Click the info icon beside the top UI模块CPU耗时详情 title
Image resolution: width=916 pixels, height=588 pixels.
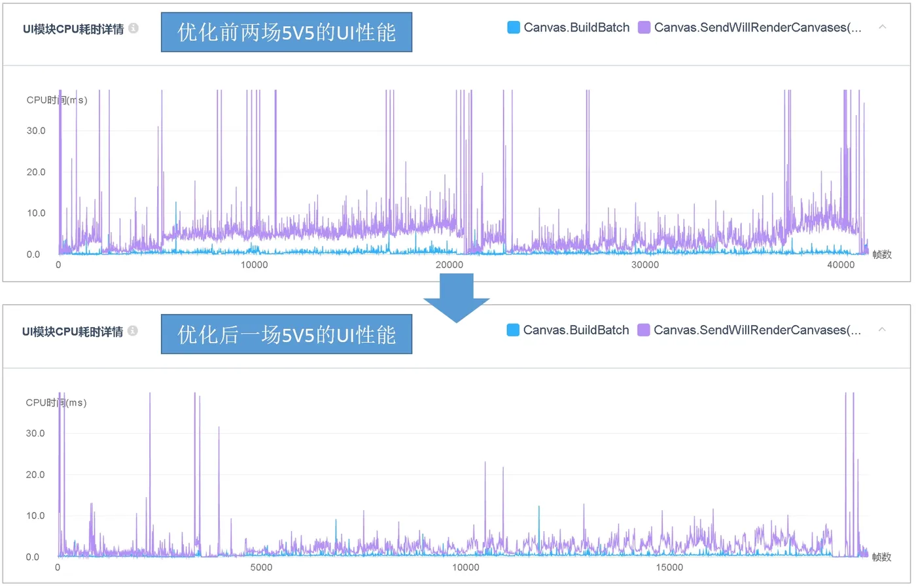point(133,28)
